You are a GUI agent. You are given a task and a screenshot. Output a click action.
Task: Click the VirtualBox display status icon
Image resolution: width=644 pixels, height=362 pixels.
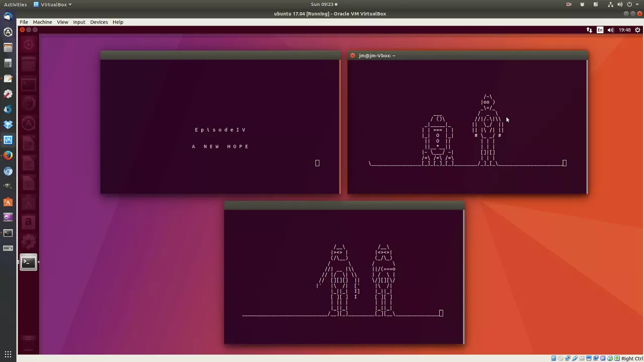pyautogui.click(x=589, y=358)
